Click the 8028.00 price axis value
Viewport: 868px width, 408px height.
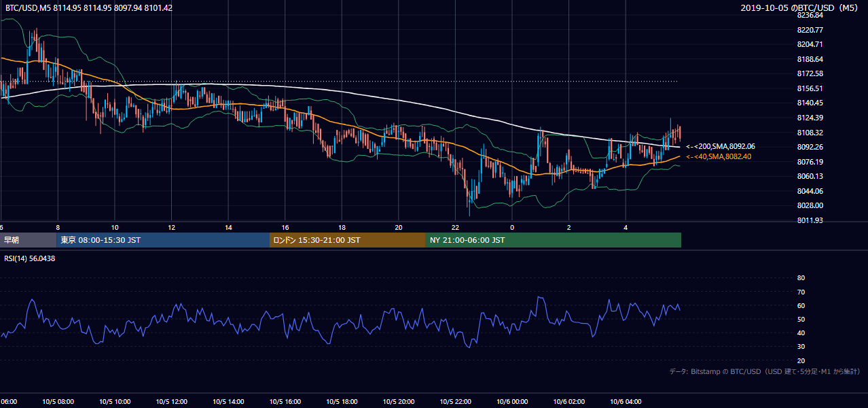[x=810, y=205]
